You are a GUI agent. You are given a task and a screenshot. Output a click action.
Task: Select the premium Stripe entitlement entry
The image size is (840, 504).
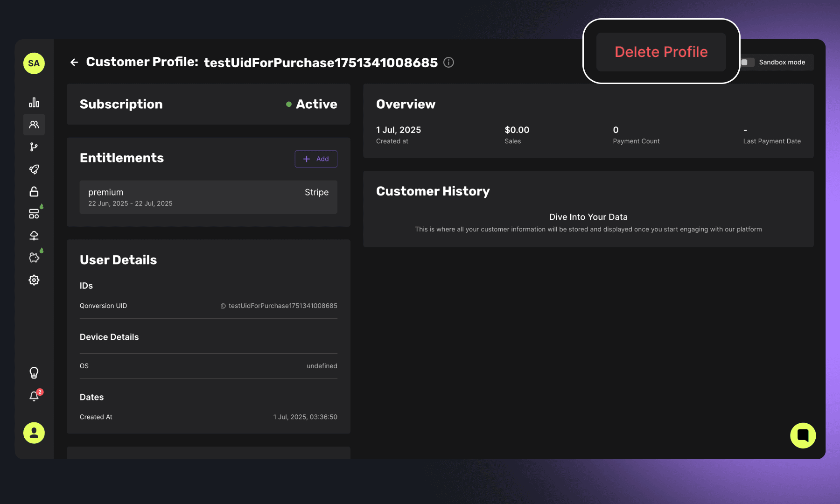click(208, 197)
